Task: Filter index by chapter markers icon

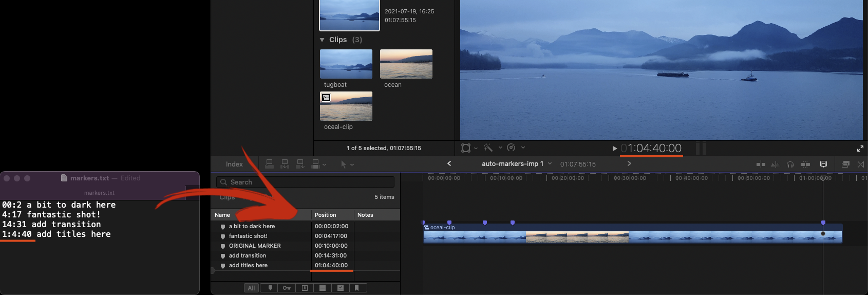Action: point(357,288)
